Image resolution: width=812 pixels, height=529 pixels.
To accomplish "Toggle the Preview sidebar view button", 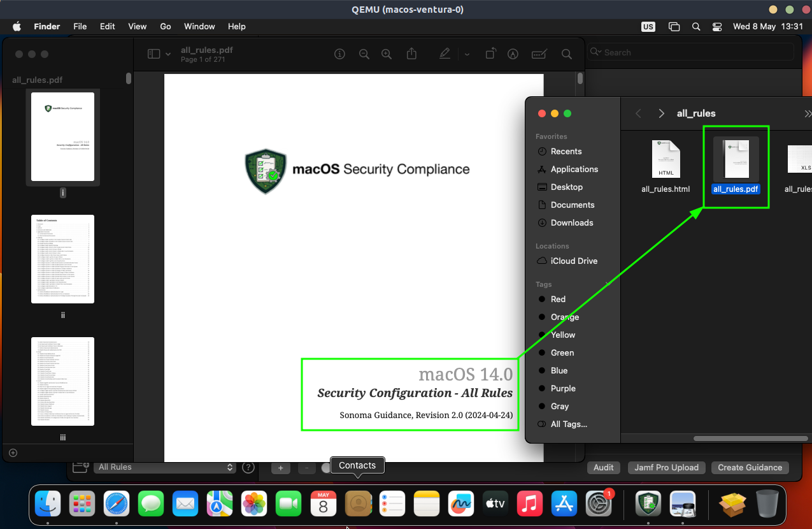I will 153,54.
